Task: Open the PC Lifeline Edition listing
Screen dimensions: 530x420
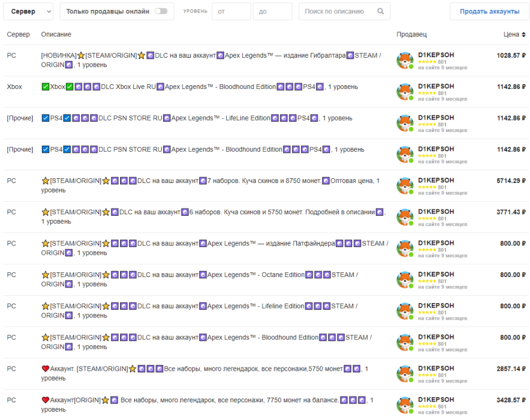Action: click(199, 311)
